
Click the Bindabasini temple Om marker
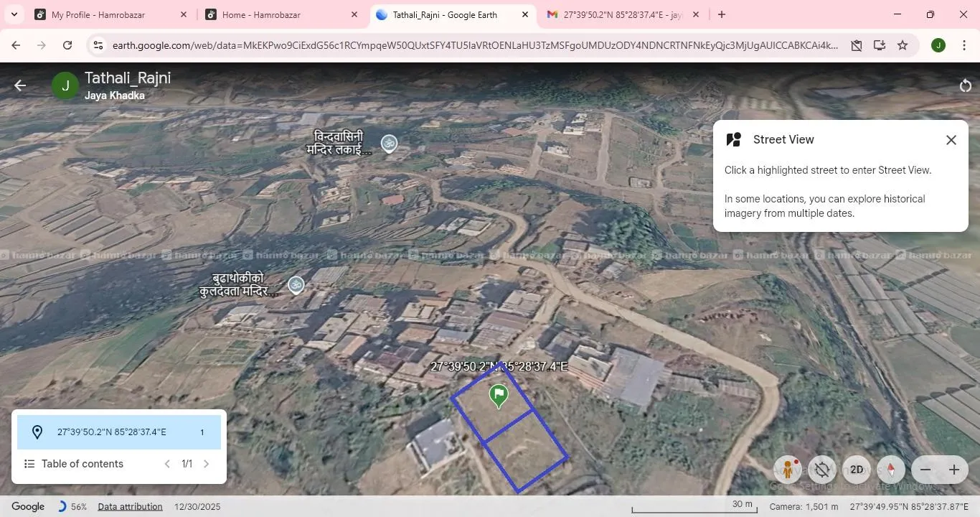[389, 144]
